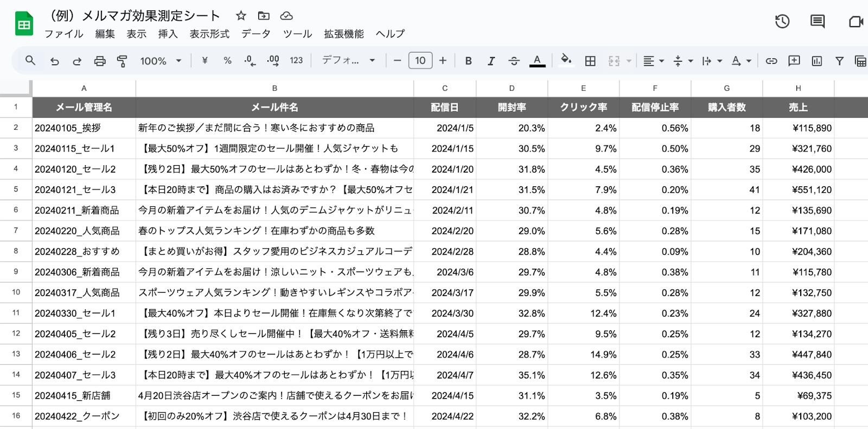Click the undo arrow icon
Viewport: 868px width, 429px height.
pyautogui.click(x=54, y=61)
